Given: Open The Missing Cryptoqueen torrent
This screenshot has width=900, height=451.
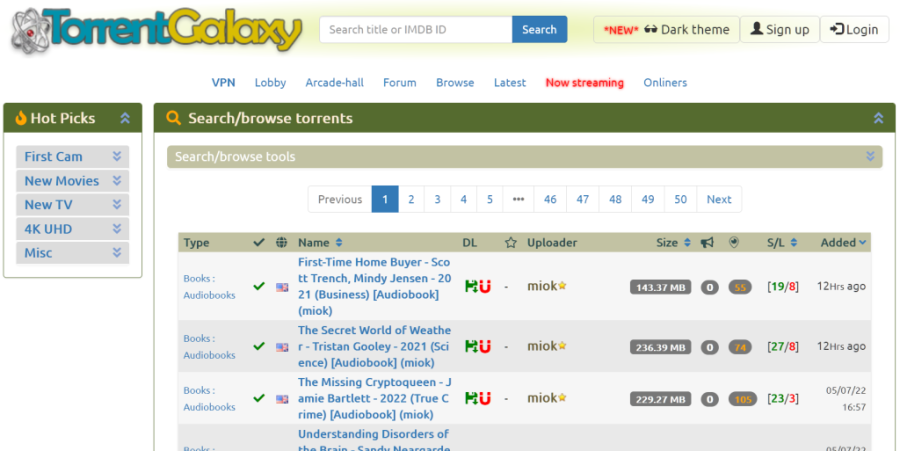Looking at the screenshot, I should [374, 398].
